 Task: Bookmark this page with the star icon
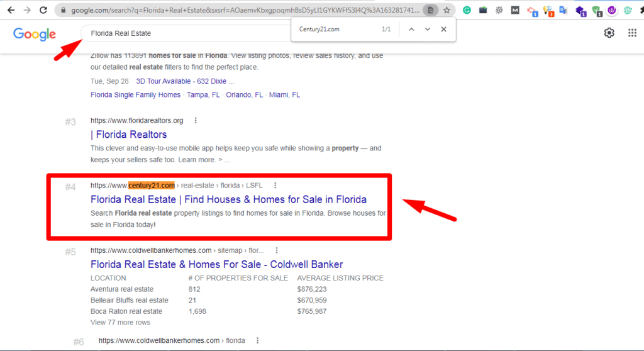click(x=447, y=10)
